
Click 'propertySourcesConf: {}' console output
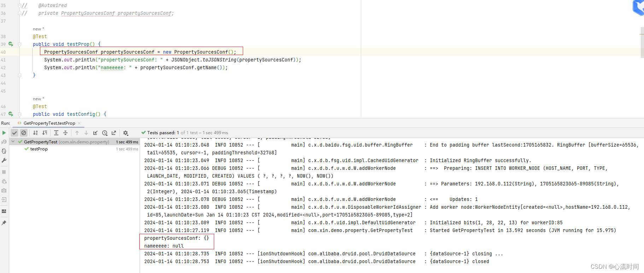pyautogui.click(x=177, y=238)
